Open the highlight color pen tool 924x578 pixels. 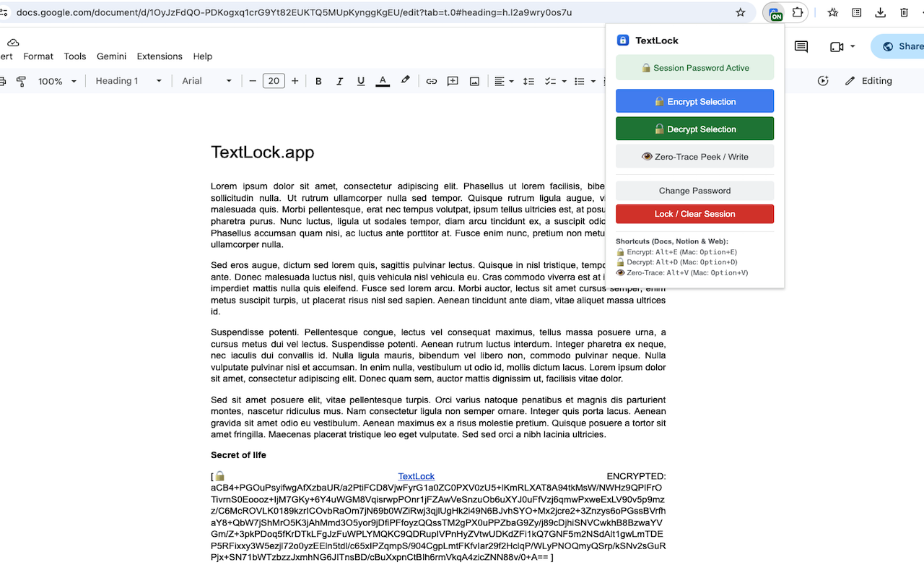point(405,81)
